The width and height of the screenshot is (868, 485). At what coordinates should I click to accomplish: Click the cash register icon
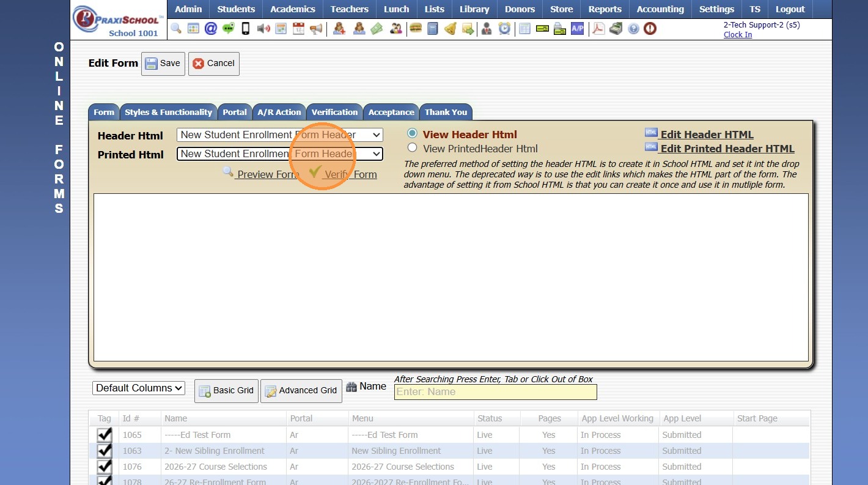(616, 28)
